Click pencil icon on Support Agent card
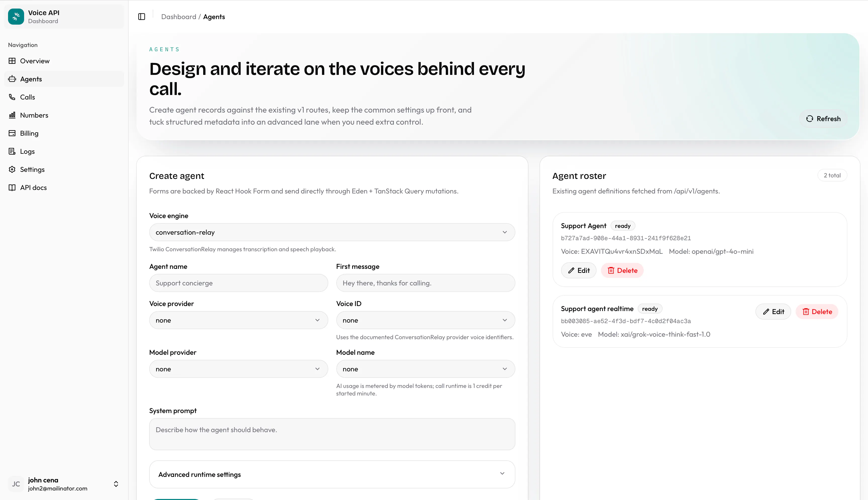Viewport: 868px width, 500px height. pyautogui.click(x=571, y=271)
